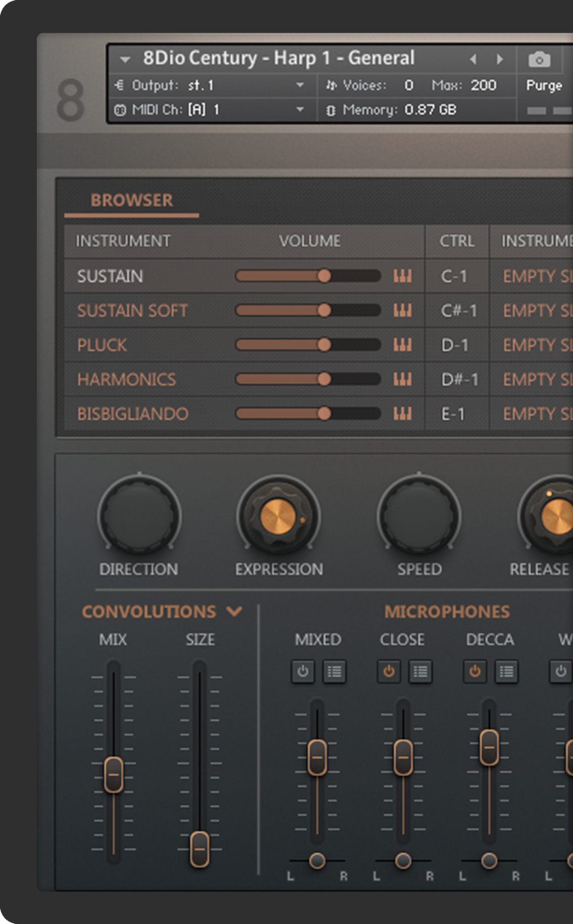Disable the CLOSE microphone power button
573x924 pixels.
click(389, 672)
